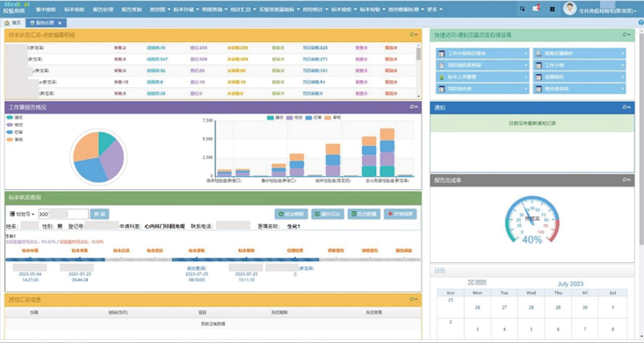This screenshot has height=343, width=644.
Task: Click the export arrow icon beside the mail icon
Action: point(523,9)
